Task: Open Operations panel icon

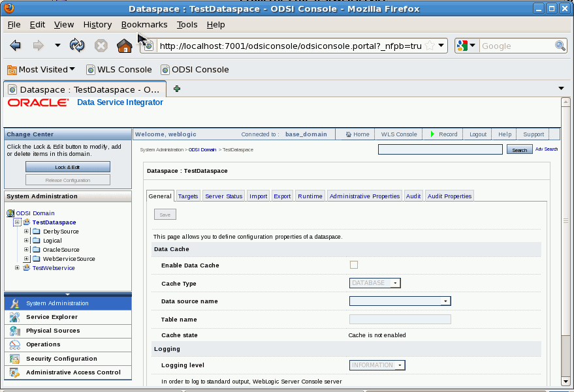Action: point(14,344)
